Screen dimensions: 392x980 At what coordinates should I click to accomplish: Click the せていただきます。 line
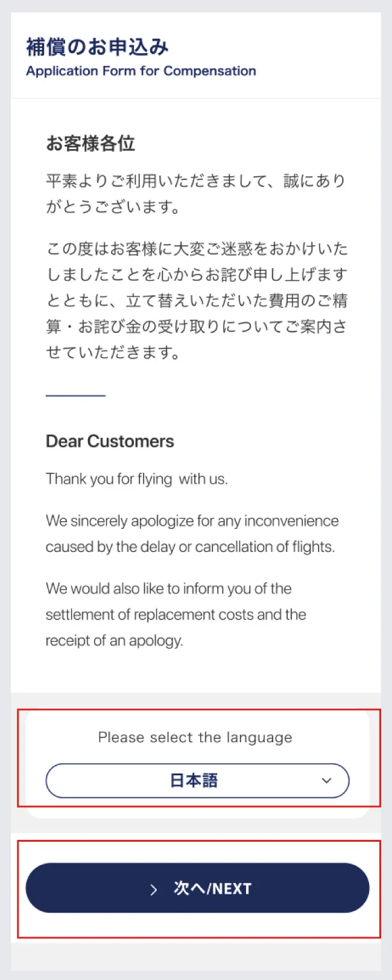[113, 353]
